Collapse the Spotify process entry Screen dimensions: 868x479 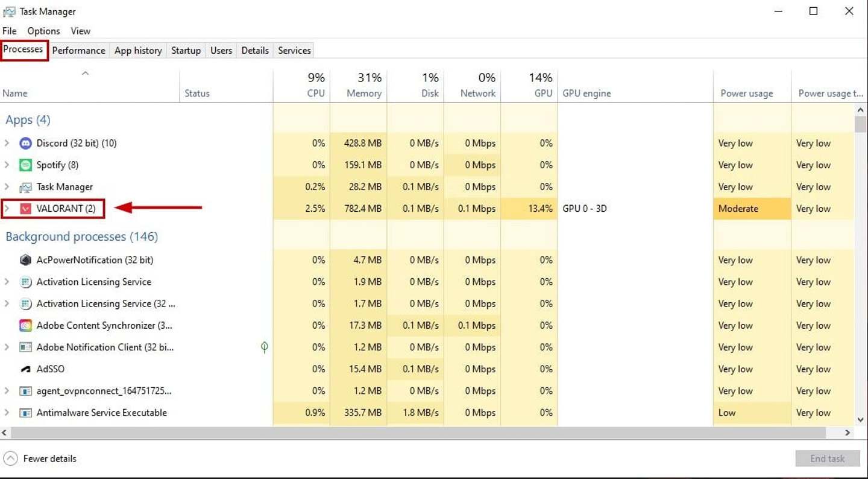click(x=7, y=165)
